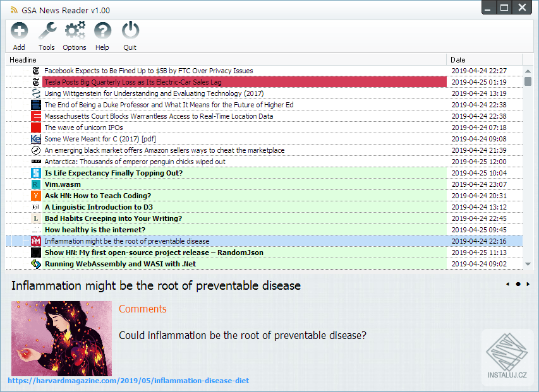Select 'Tesla Posts Big Quarterly Loss' headline
Screen dimensions: 539x392
pos(133,82)
